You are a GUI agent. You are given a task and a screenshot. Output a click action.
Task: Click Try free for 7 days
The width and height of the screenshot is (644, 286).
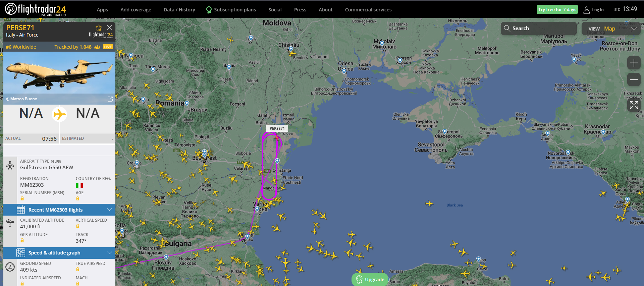557,9
